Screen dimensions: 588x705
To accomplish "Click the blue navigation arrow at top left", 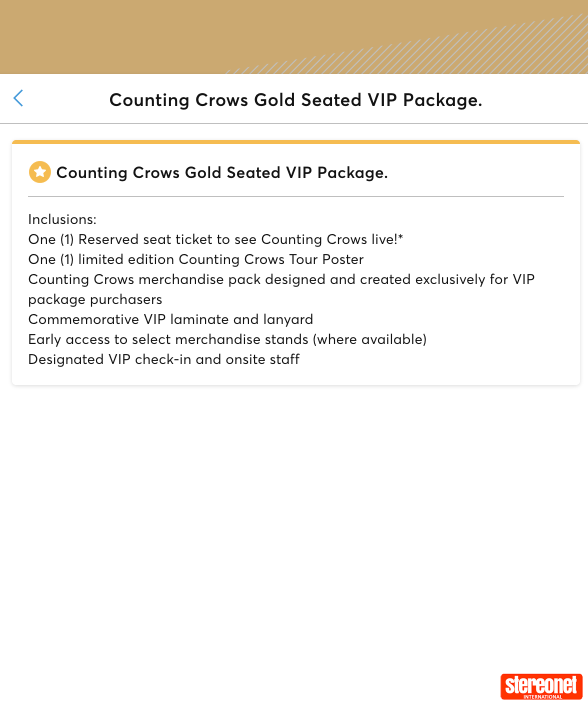I will (x=18, y=98).
